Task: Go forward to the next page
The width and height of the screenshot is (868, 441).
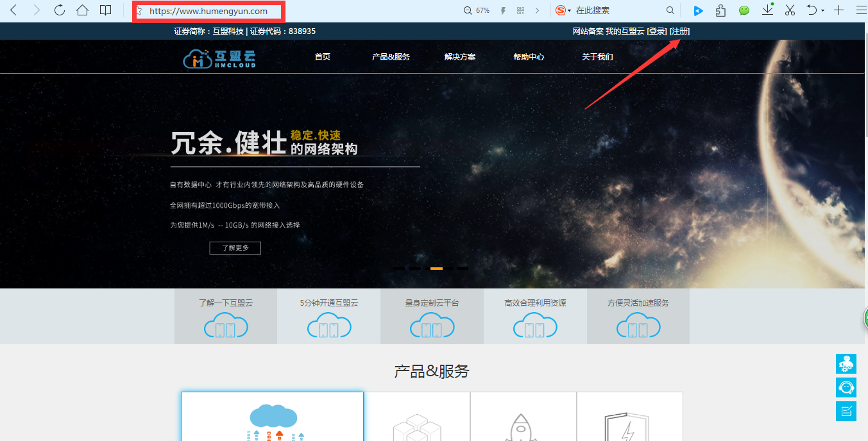Action: [37, 10]
